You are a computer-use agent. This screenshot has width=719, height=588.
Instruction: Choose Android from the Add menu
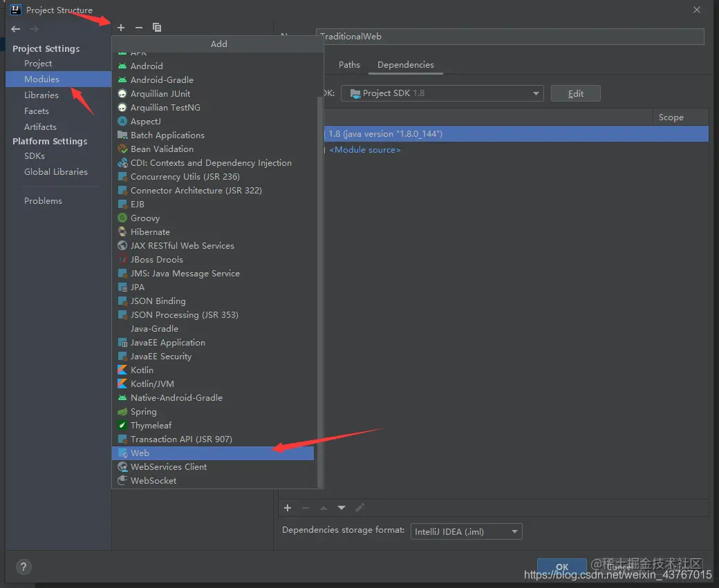pyautogui.click(x=213, y=66)
